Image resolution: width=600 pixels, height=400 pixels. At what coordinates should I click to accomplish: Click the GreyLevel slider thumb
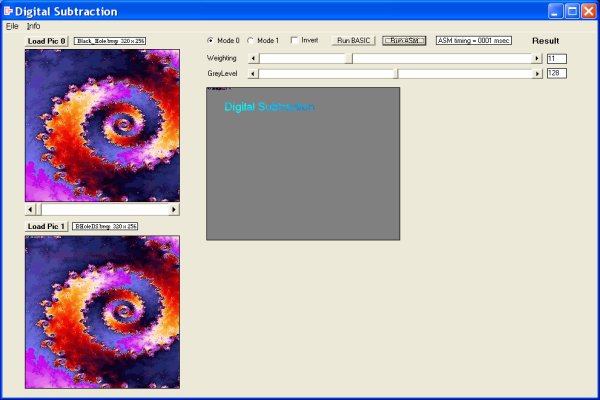396,74
